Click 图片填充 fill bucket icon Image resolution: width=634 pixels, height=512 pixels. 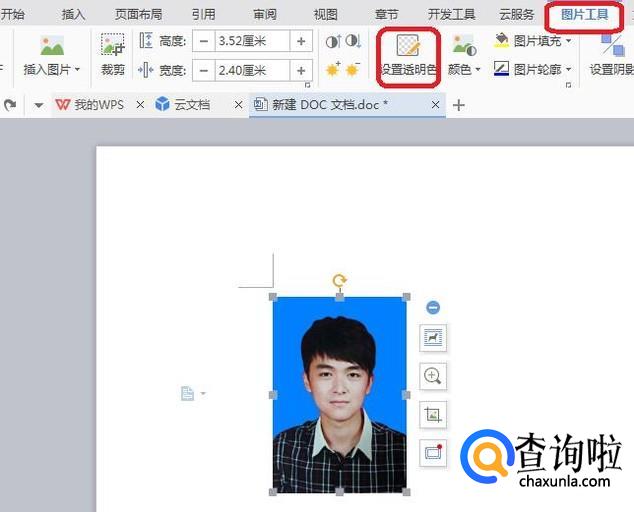click(501, 40)
